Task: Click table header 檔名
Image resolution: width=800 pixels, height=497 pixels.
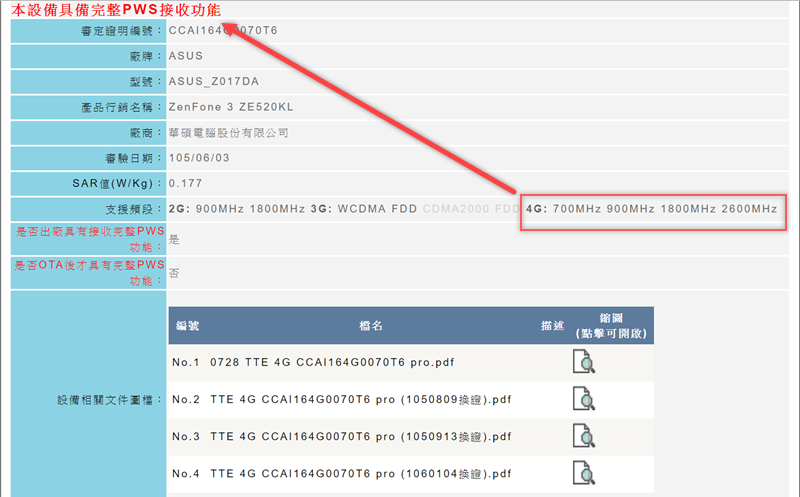Action: 371,326
